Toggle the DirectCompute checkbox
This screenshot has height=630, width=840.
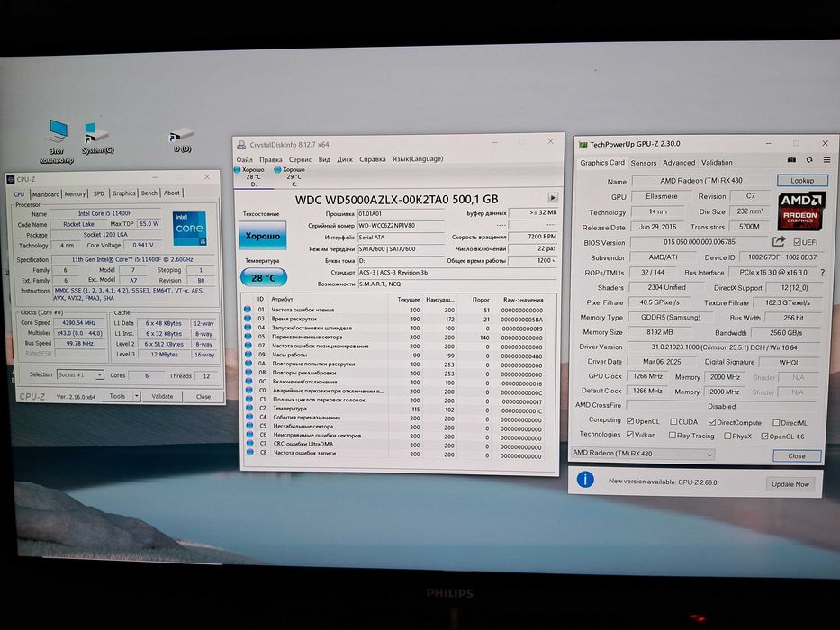[712, 423]
